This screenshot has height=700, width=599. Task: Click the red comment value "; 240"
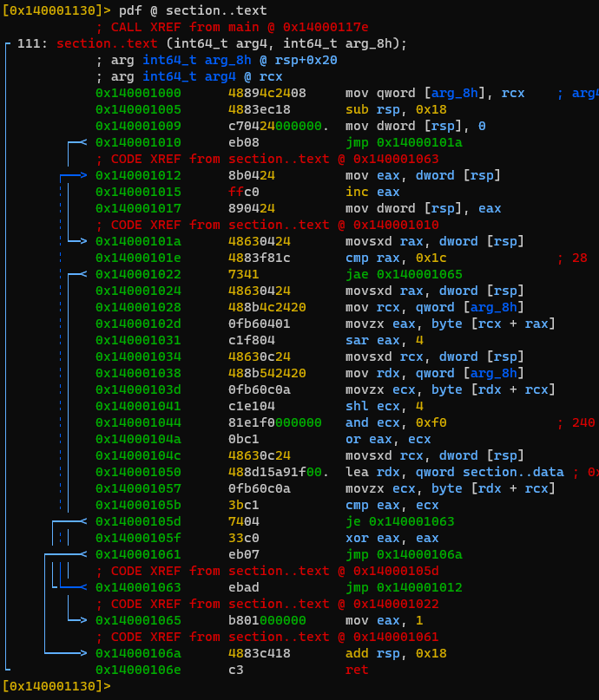[576, 422]
